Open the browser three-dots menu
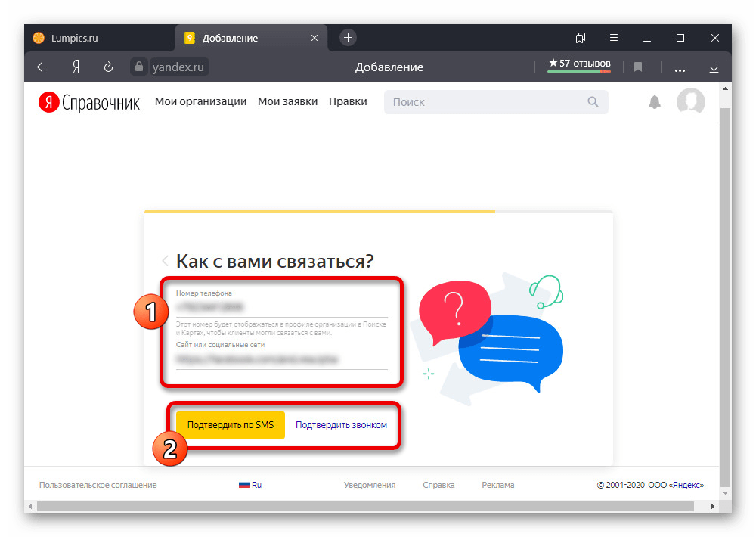The height and width of the screenshot is (537, 756). (x=680, y=67)
